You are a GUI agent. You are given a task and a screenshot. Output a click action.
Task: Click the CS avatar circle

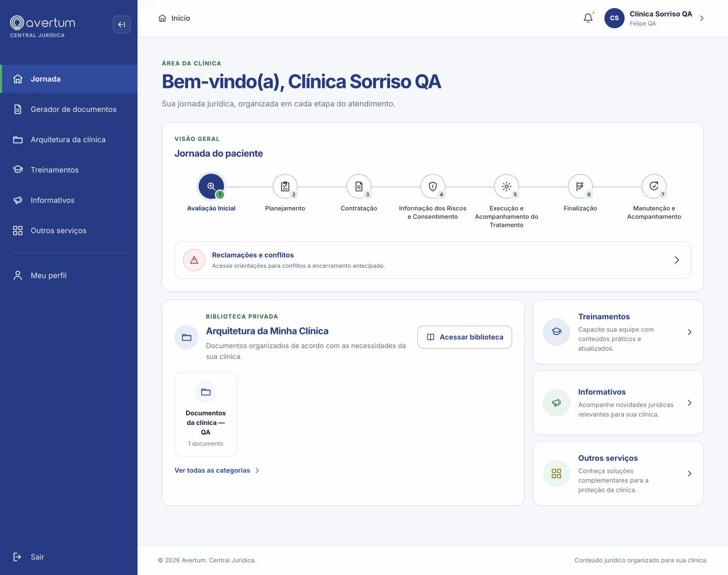pos(614,18)
